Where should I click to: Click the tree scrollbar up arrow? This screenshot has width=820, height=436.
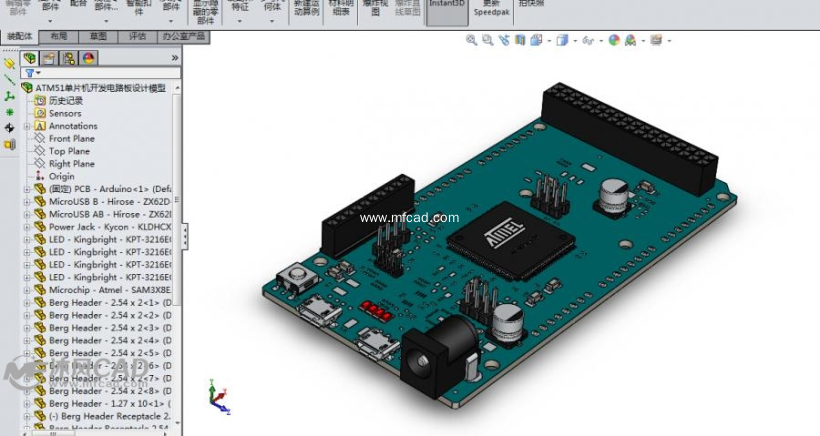click(x=177, y=87)
